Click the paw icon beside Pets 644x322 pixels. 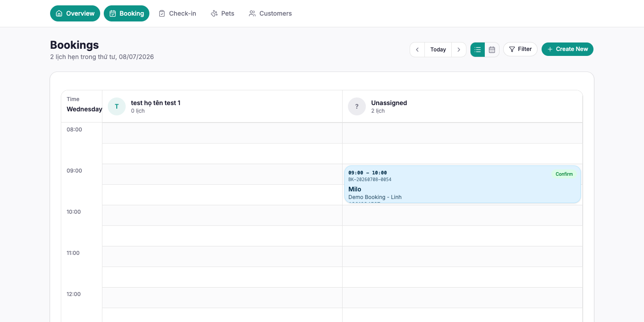pos(214,13)
